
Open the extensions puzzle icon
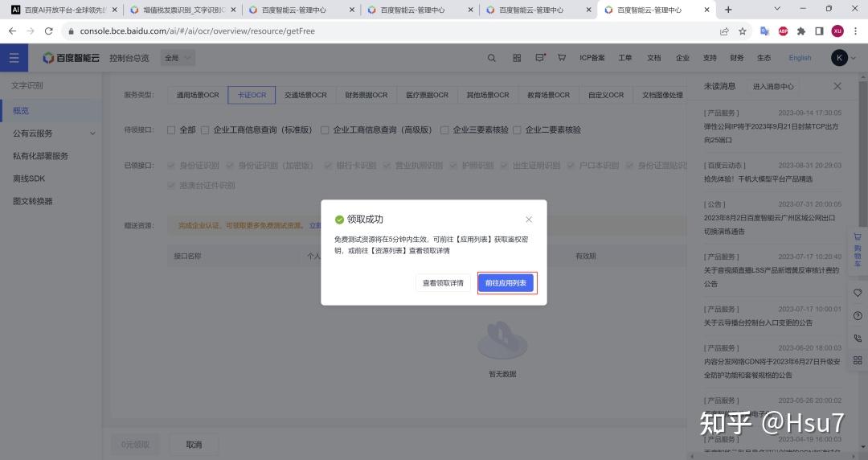tap(801, 31)
